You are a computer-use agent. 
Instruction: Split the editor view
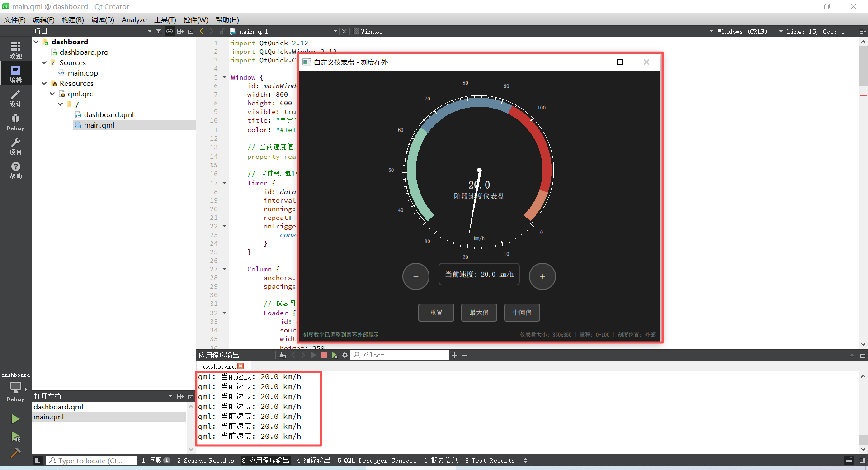click(x=862, y=31)
